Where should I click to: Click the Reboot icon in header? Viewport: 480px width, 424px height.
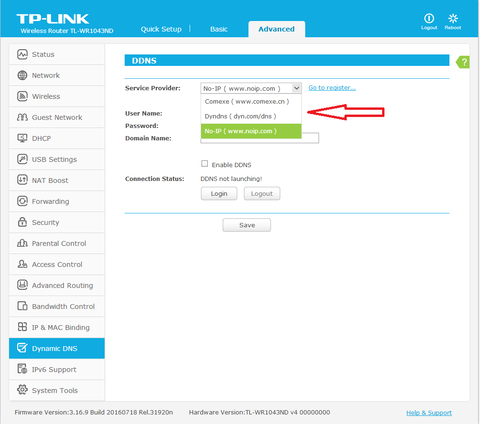(453, 19)
